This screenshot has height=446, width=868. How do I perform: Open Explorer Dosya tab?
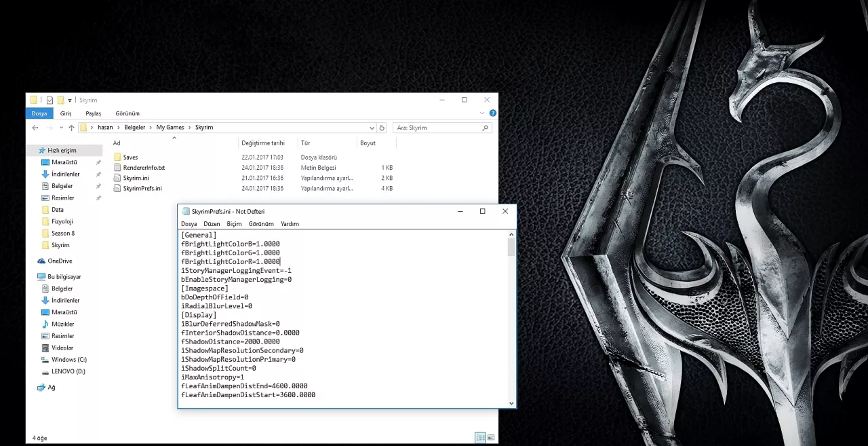(x=39, y=113)
